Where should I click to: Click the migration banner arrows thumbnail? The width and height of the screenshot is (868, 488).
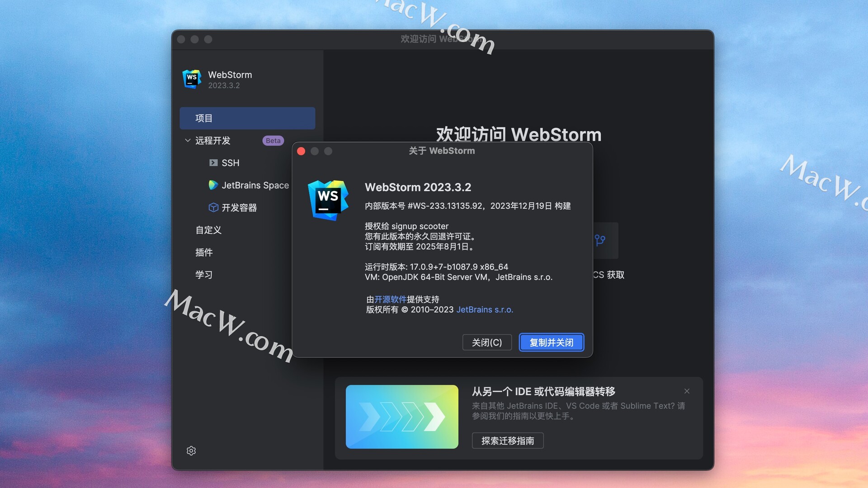402,417
